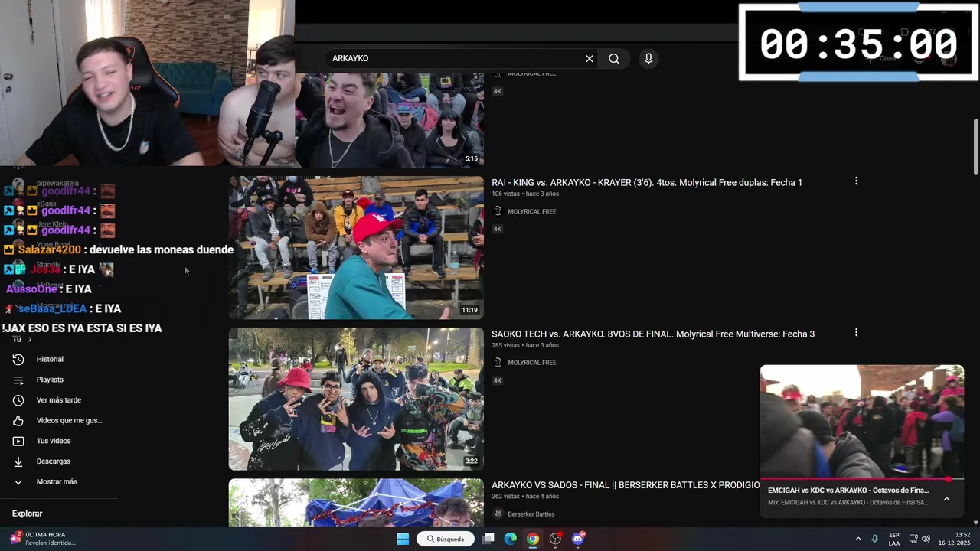Click the Mix: EMCIGAH vs KDC subtitle

(848, 503)
